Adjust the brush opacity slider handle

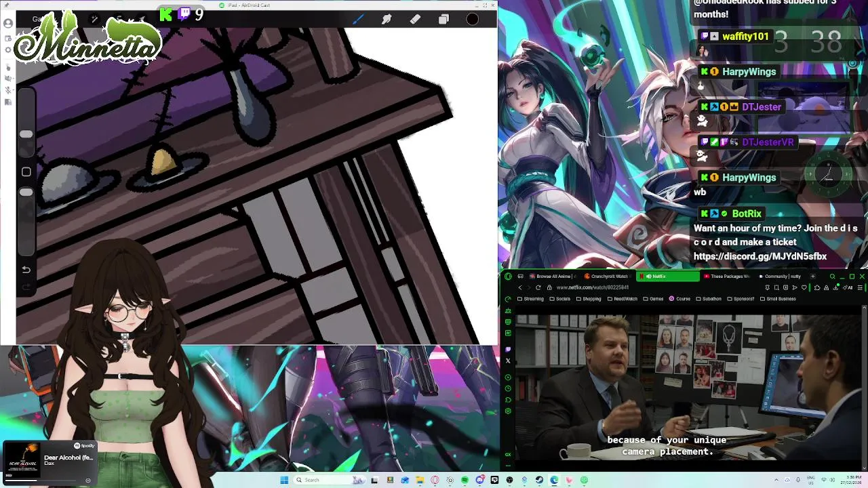(x=26, y=192)
